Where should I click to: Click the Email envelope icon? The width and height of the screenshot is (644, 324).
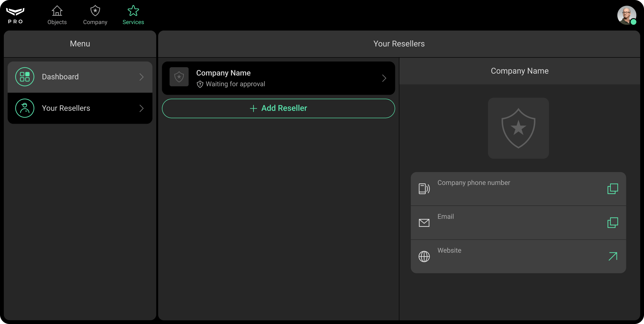[424, 223]
